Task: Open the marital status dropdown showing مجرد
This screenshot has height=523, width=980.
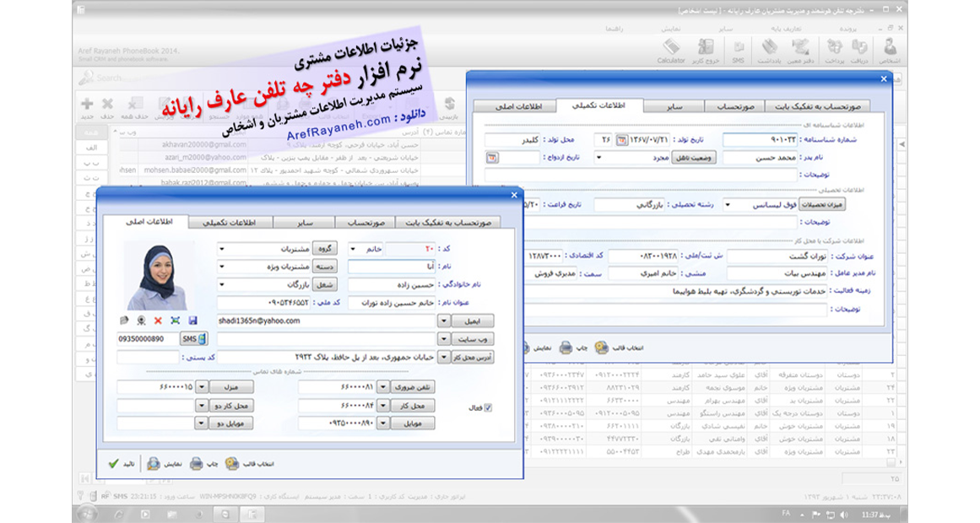Action: pos(599,157)
